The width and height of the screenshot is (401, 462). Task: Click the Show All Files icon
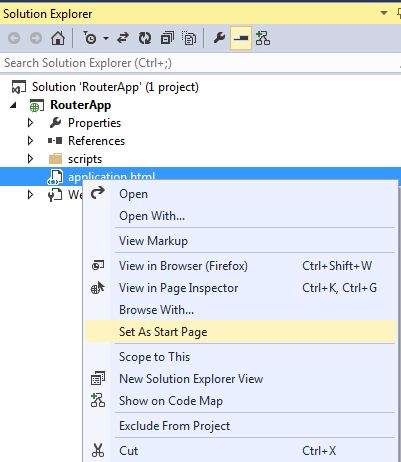tap(189, 38)
